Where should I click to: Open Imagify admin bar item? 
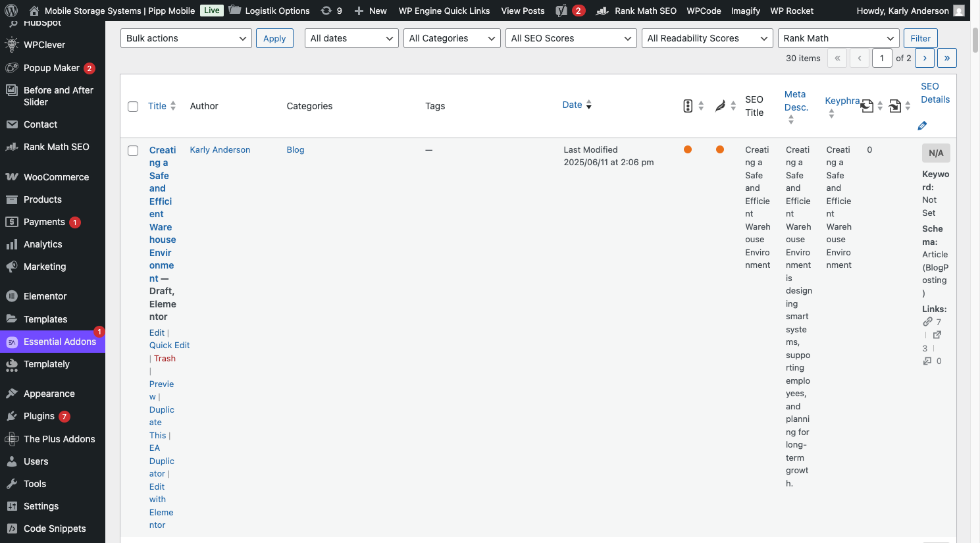pyautogui.click(x=746, y=11)
